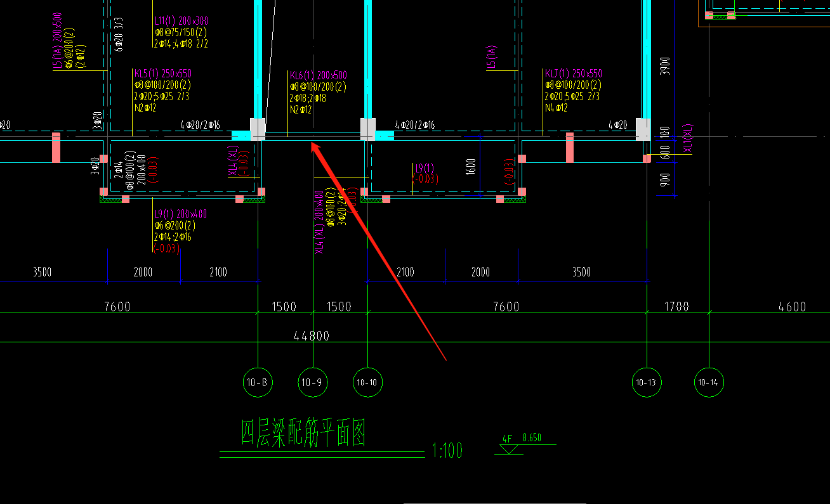Click the rotated XL1(XL) beam label
The height and width of the screenshot is (504, 830).
click(x=688, y=139)
